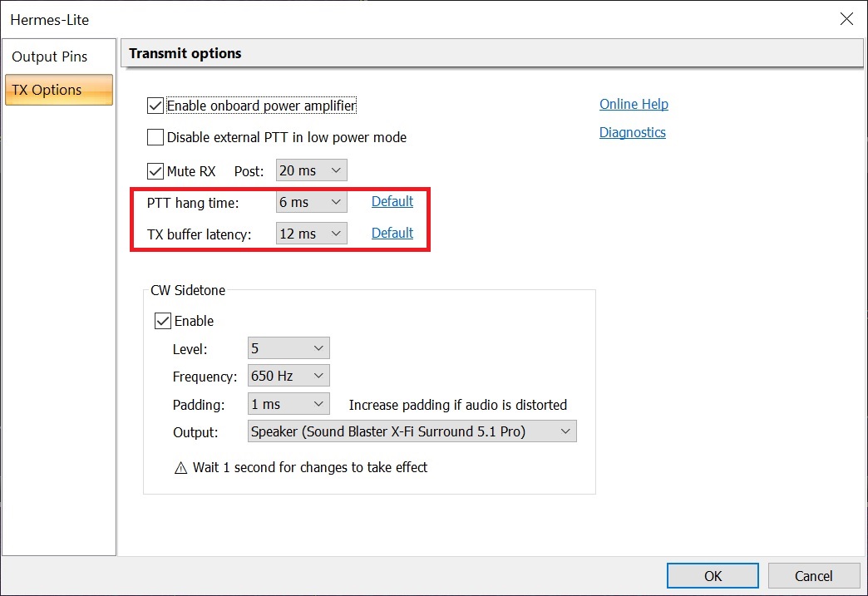Click the Cancel button
The image size is (868, 596).
(x=813, y=576)
